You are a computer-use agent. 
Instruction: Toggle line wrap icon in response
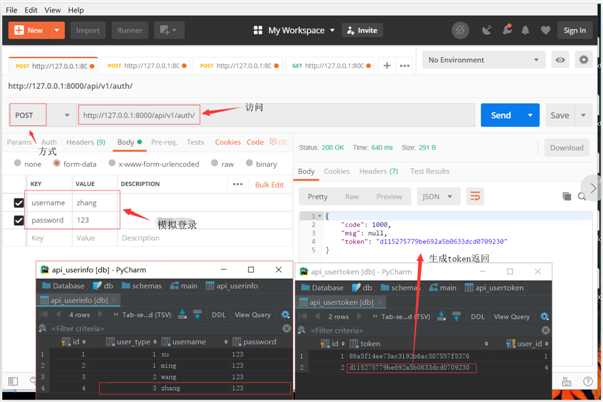pos(475,196)
